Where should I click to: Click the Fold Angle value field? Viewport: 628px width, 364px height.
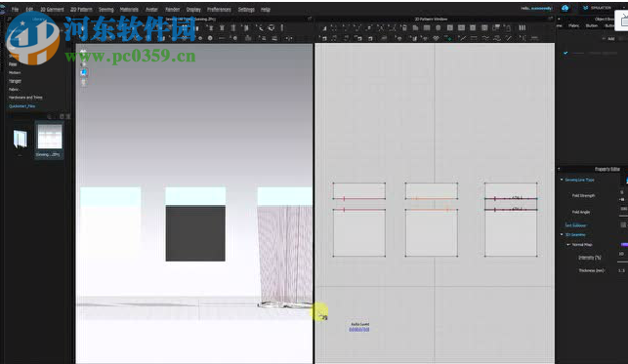(623, 209)
